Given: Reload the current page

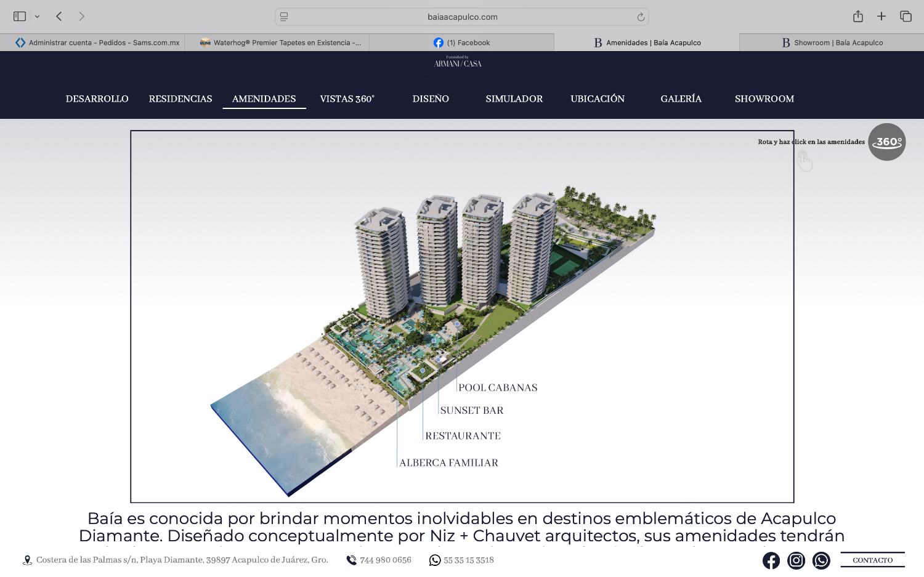Looking at the screenshot, I should click(641, 17).
